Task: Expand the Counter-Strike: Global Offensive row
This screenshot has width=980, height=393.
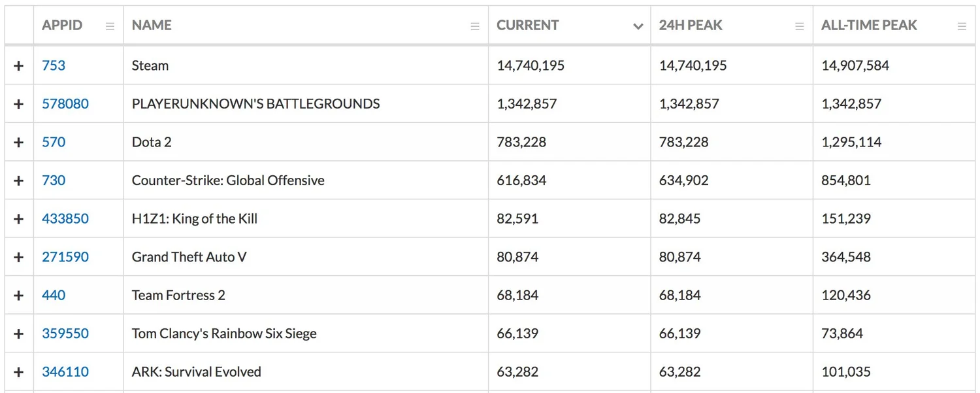Action: click(19, 180)
